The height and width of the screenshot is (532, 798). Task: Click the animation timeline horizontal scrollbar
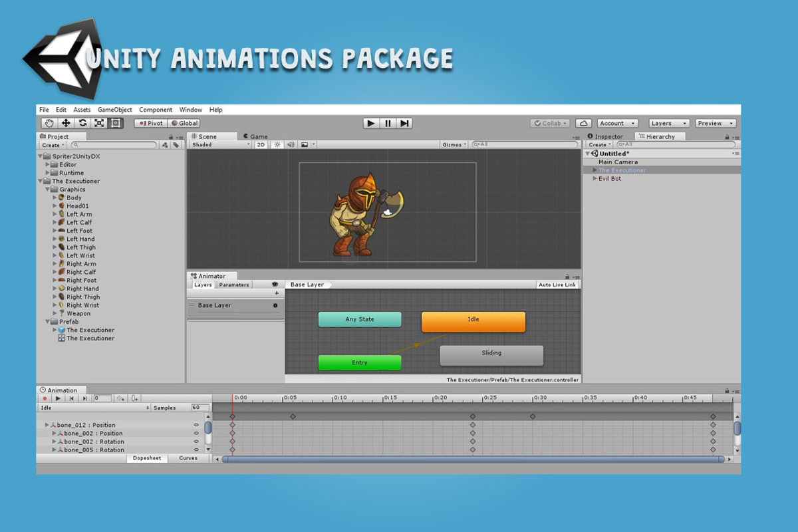coord(473,459)
